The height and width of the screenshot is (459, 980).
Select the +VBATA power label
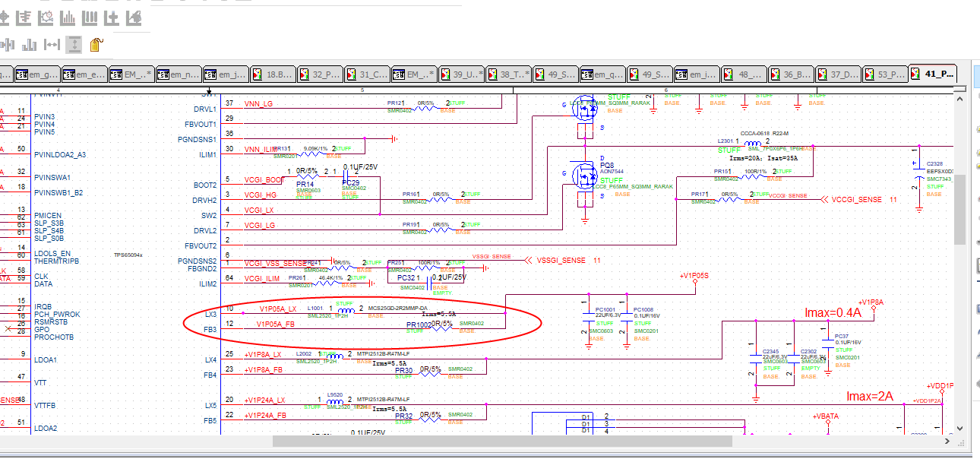pyautogui.click(x=826, y=416)
